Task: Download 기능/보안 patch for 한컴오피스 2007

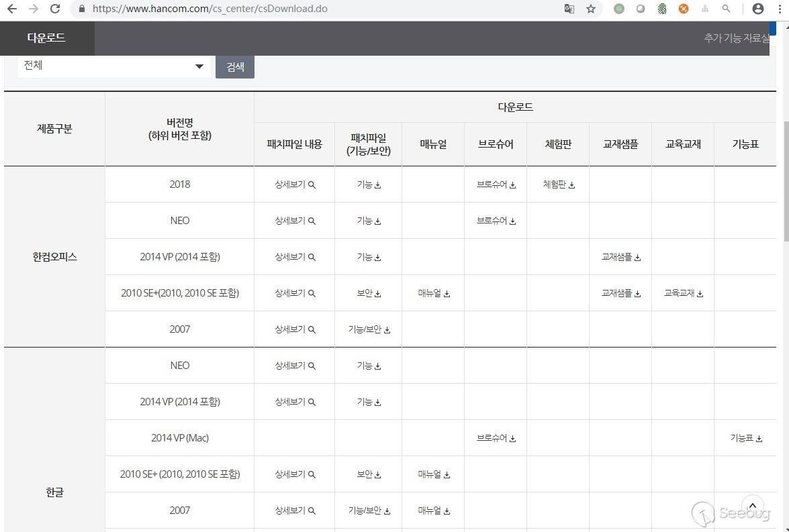Action: click(x=369, y=329)
